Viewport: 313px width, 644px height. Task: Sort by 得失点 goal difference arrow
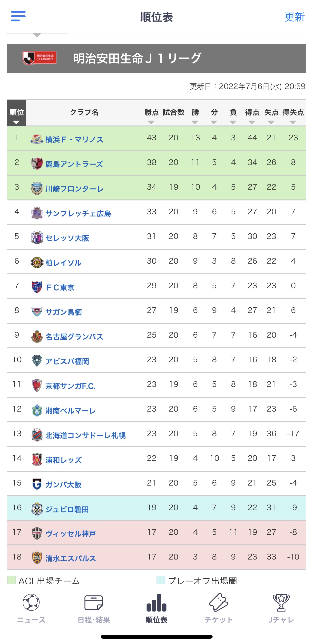pyautogui.click(x=293, y=122)
